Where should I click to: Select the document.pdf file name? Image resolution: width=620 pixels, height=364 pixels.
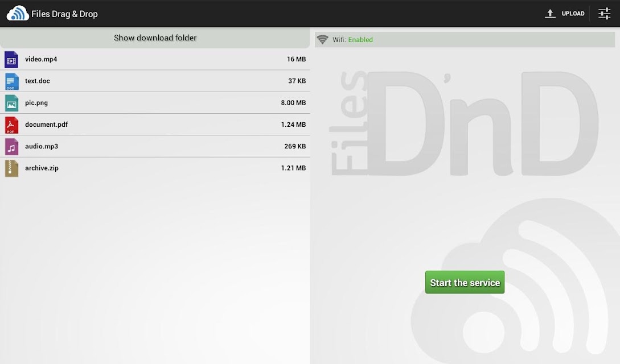click(46, 125)
